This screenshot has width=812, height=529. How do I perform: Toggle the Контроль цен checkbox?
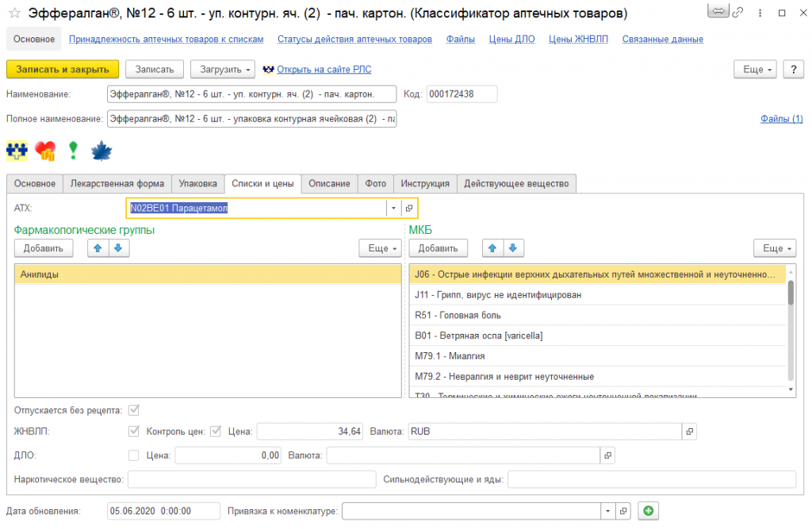click(x=216, y=431)
